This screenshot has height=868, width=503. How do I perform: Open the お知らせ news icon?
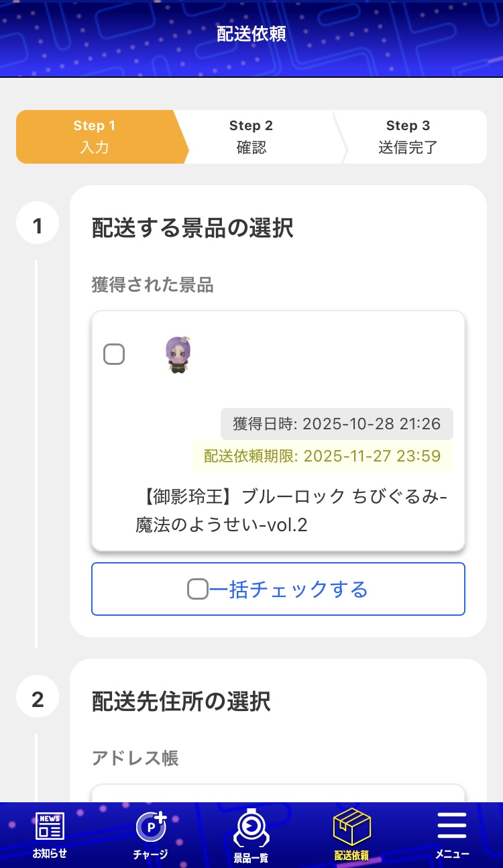coord(50,826)
